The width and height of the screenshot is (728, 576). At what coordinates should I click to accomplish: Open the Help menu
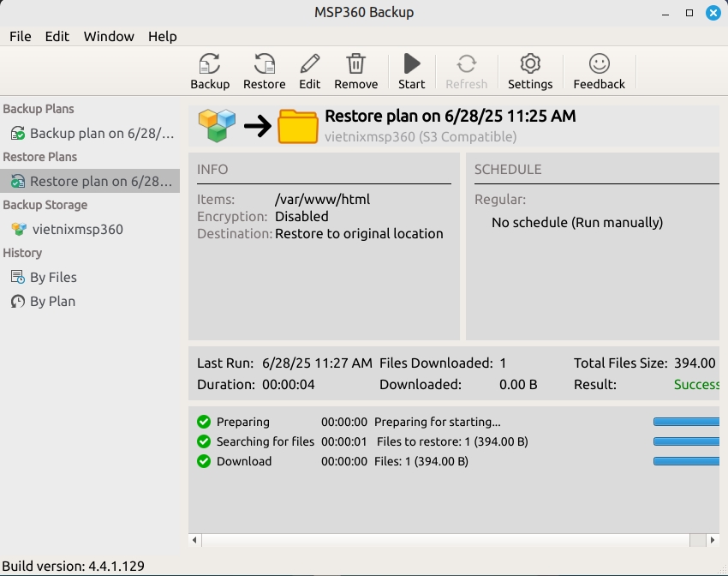[x=163, y=36]
